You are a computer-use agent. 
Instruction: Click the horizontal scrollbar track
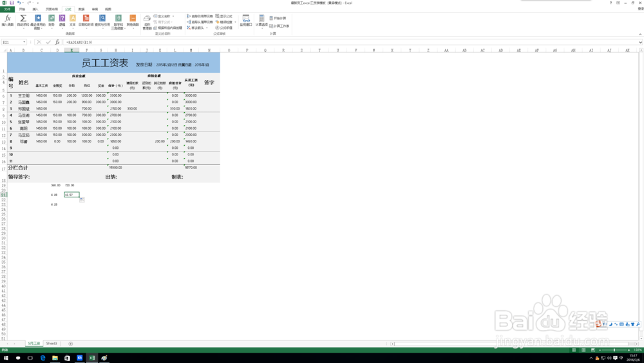click(513, 344)
